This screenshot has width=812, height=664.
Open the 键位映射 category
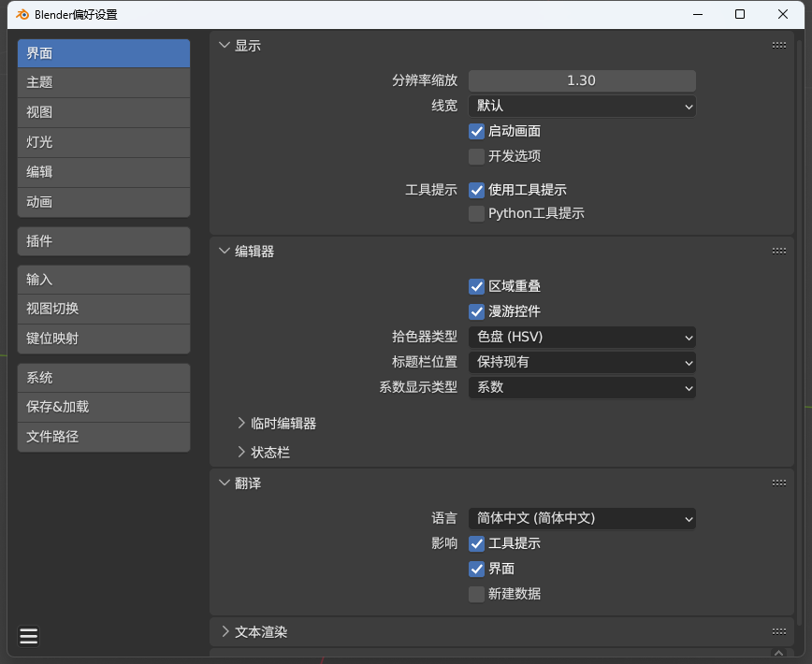(x=104, y=339)
